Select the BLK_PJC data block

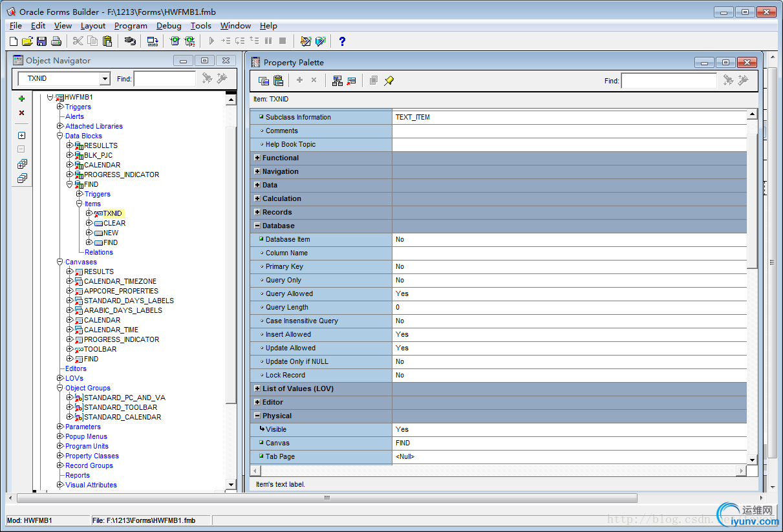(98, 155)
